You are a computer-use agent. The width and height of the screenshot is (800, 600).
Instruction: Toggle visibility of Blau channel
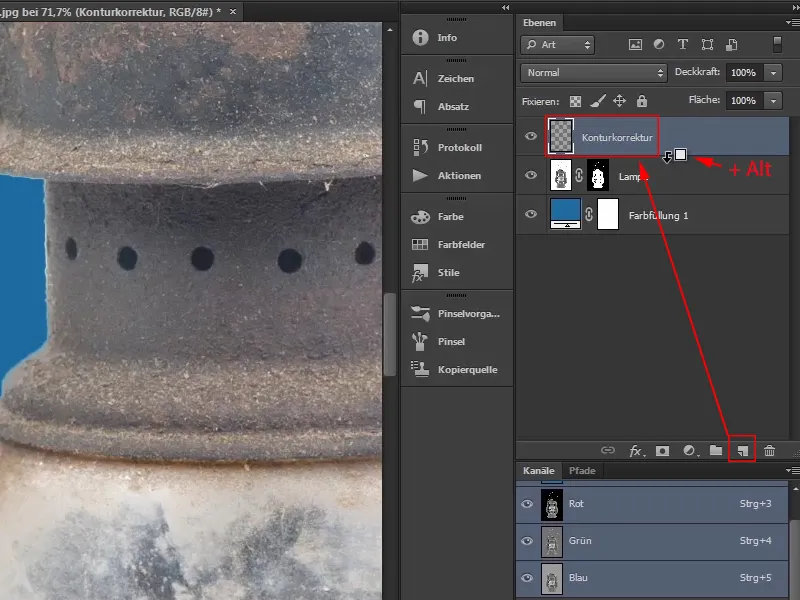pyautogui.click(x=527, y=578)
